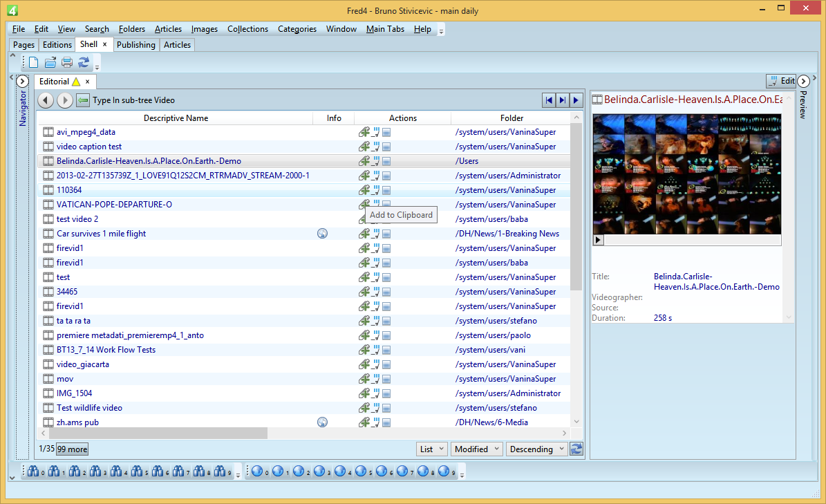Jump to first result page icon
This screenshot has height=504, width=826.
[549, 100]
